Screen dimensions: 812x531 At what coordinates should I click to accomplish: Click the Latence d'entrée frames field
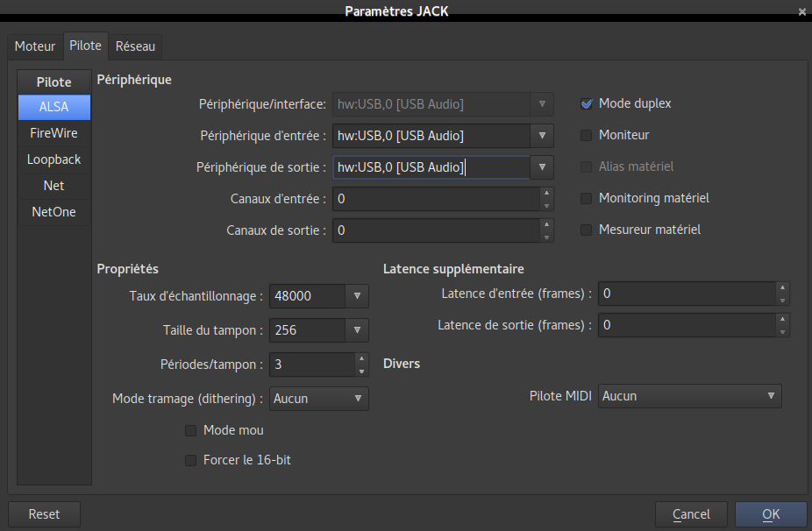(x=687, y=294)
